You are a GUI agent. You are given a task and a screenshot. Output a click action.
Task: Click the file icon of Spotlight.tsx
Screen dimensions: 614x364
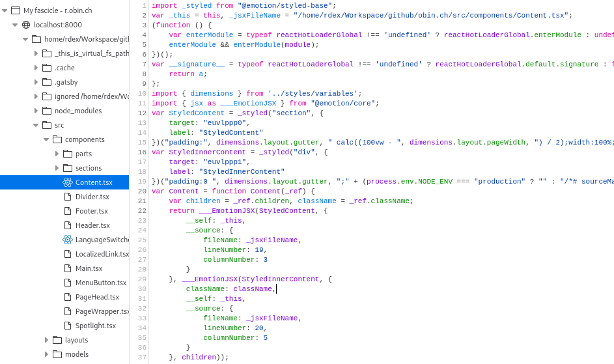tap(68, 326)
